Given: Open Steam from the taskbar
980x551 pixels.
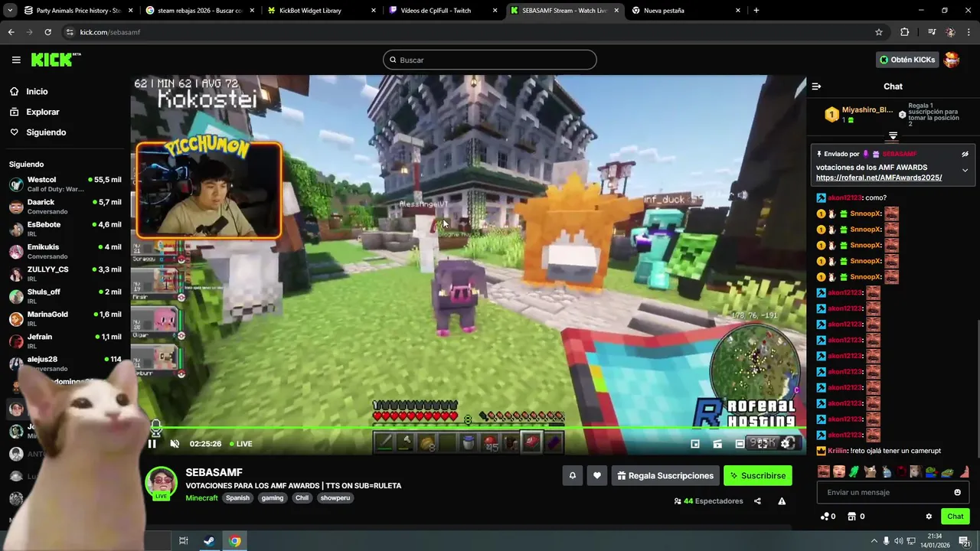Looking at the screenshot, I should pyautogui.click(x=208, y=541).
